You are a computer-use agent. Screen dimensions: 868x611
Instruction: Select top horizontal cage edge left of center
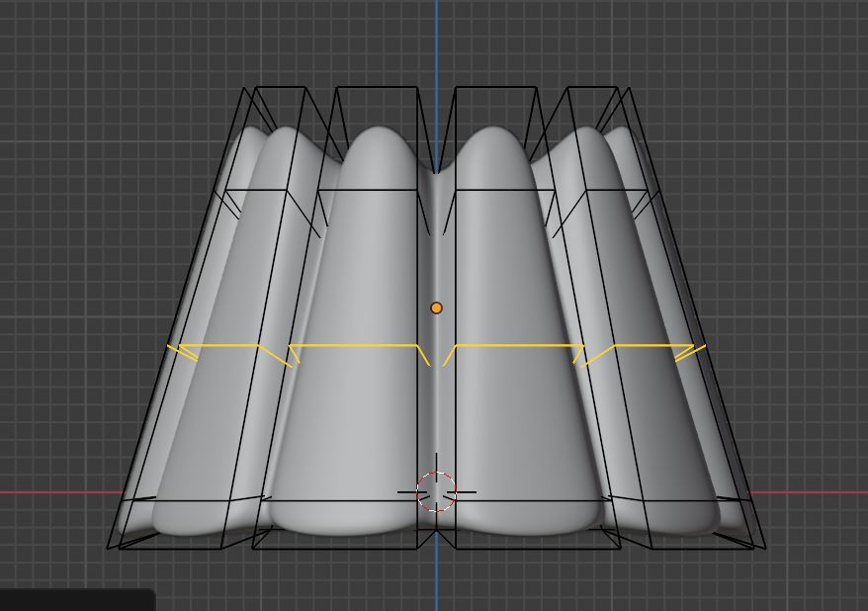point(376,87)
